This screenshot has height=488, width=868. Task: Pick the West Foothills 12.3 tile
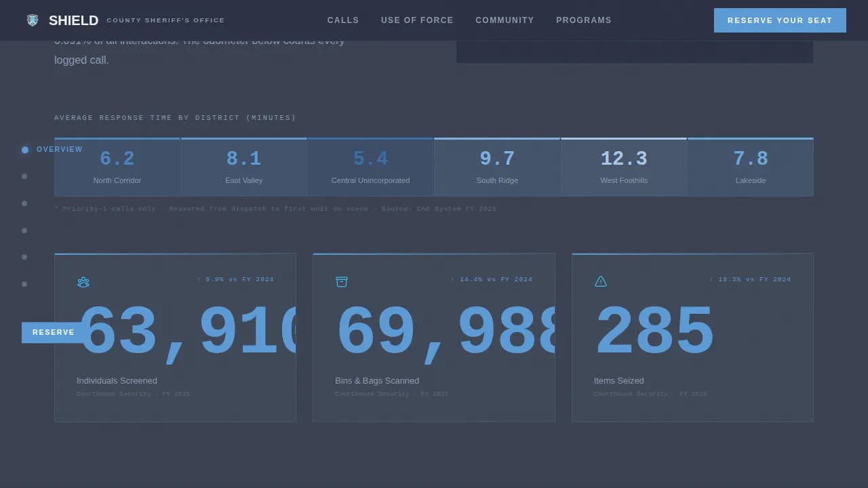point(624,167)
